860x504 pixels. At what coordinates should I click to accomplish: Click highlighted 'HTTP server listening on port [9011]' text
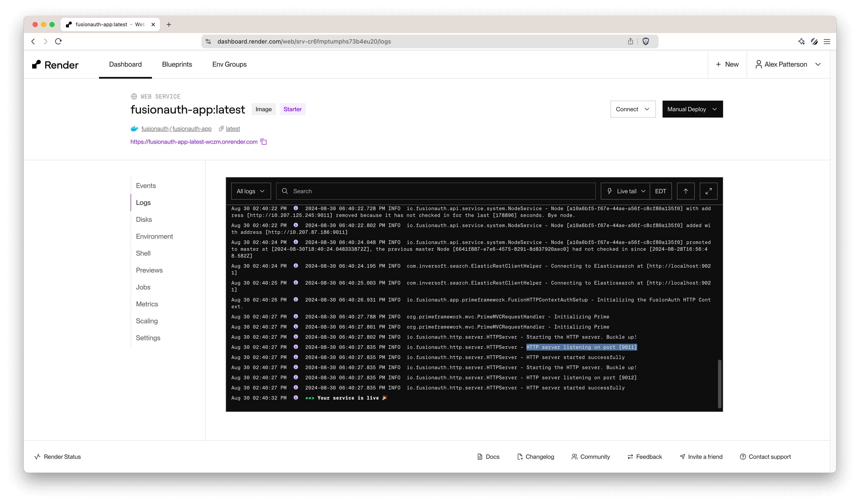(x=582, y=347)
